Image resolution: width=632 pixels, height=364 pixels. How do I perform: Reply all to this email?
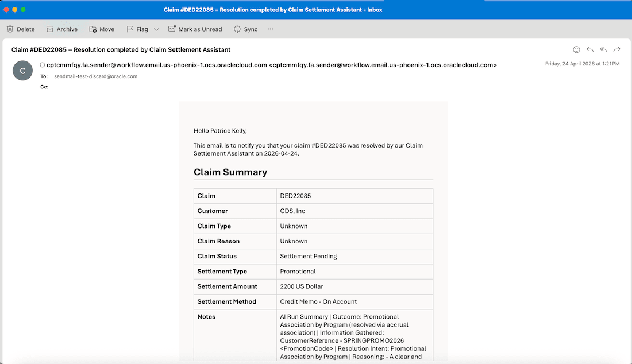click(x=603, y=49)
